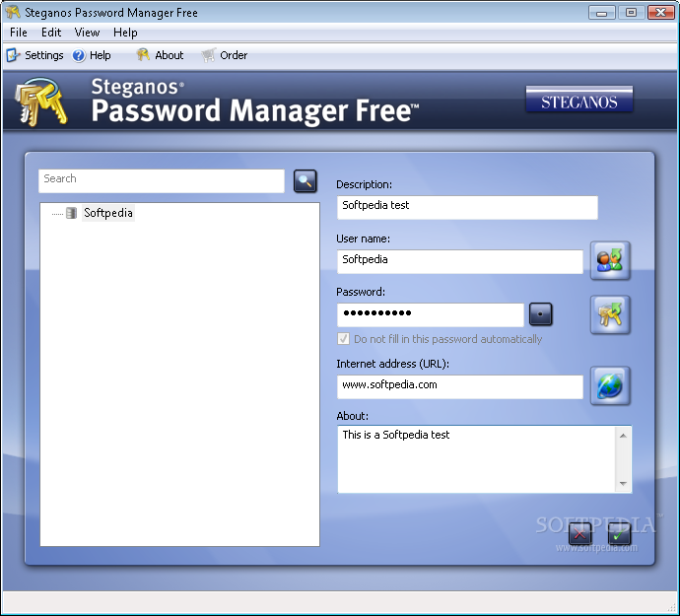Screen dimensions: 680x616
Task: Click the Softpedia entry database icon
Action: 71,213
